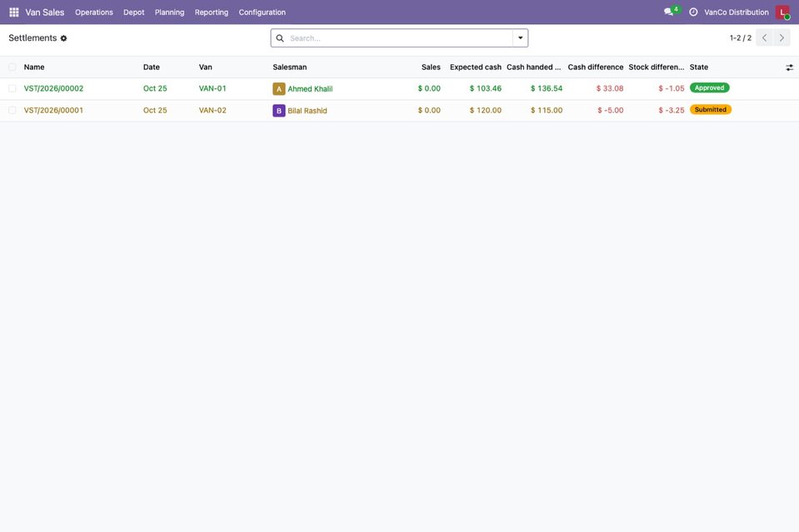Open settlement VST/2026/00001 record
Screen dimensions: 799x532
(53, 111)
